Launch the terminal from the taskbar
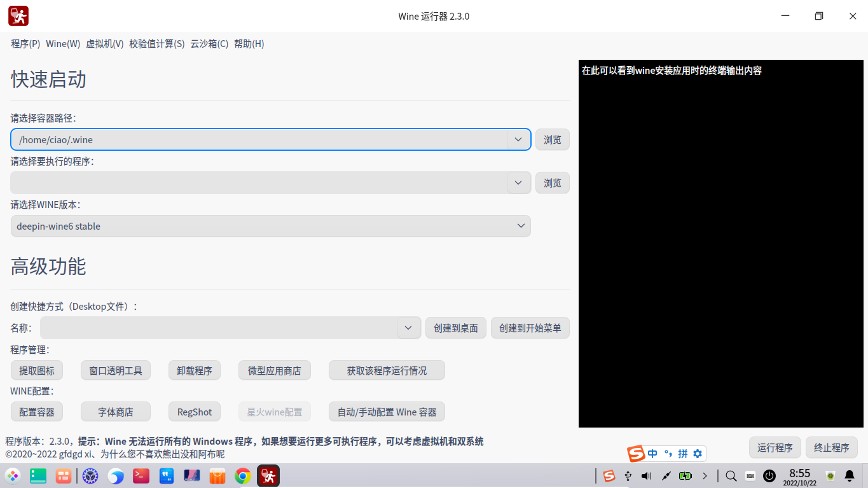This screenshot has width=868, height=488. (141, 475)
